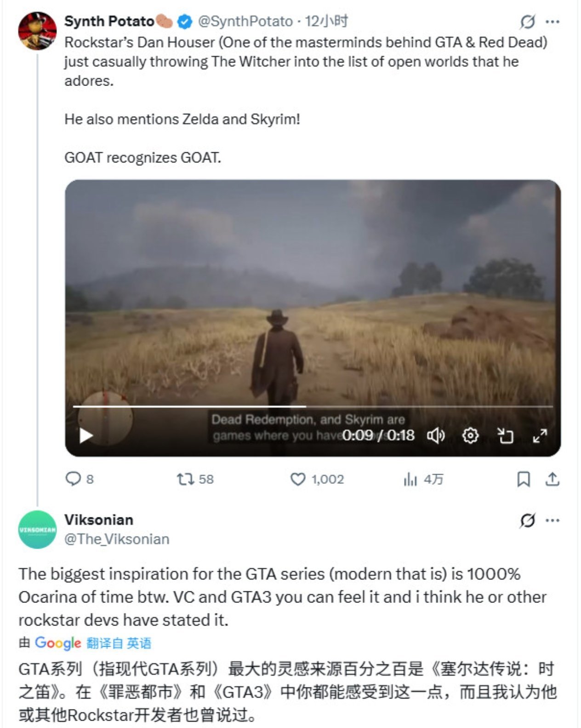Open Synth Potato's profile picture
The width and height of the screenshot is (581, 728).
37,31
